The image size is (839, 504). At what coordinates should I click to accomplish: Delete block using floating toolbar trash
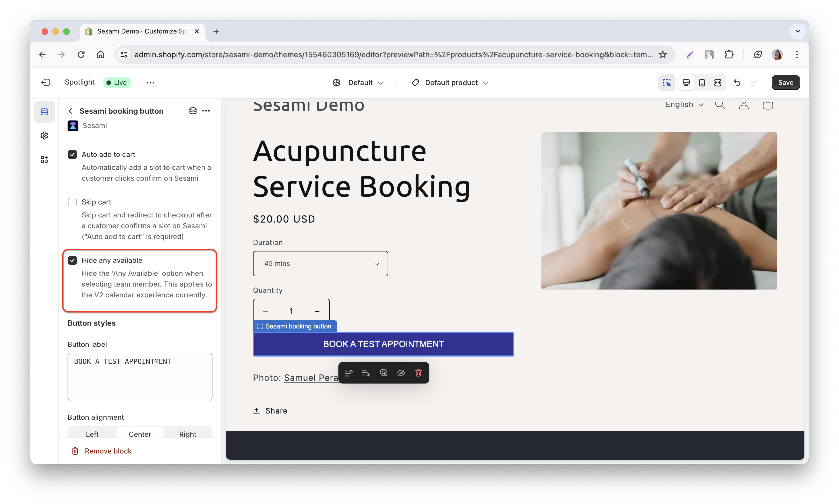[x=418, y=373]
